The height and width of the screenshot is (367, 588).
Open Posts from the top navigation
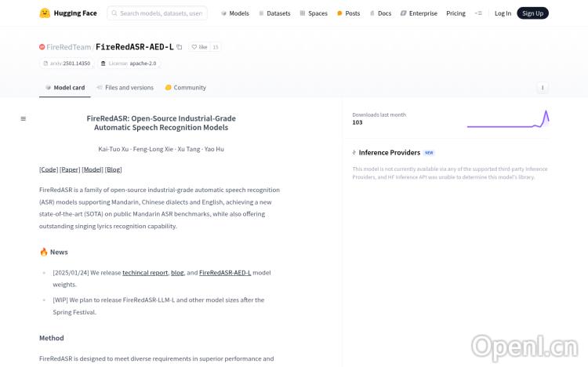(x=348, y=13)
